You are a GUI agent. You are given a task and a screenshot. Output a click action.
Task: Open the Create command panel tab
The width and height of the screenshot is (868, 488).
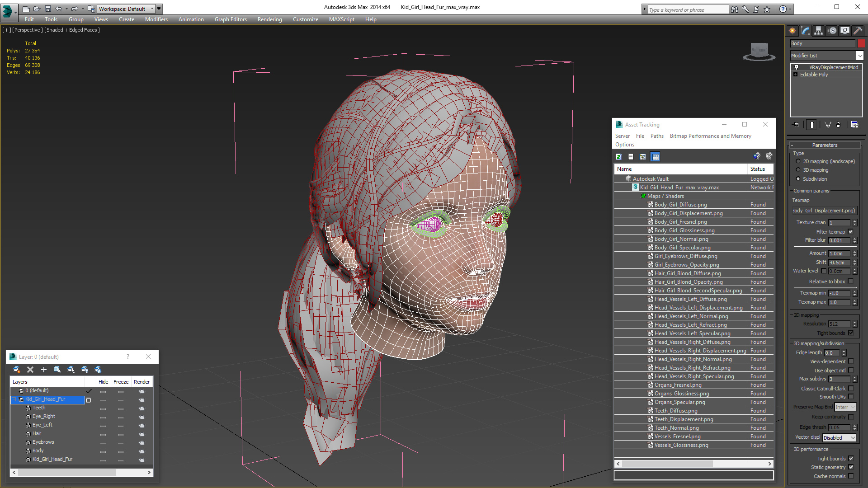(x=793, y=31)
